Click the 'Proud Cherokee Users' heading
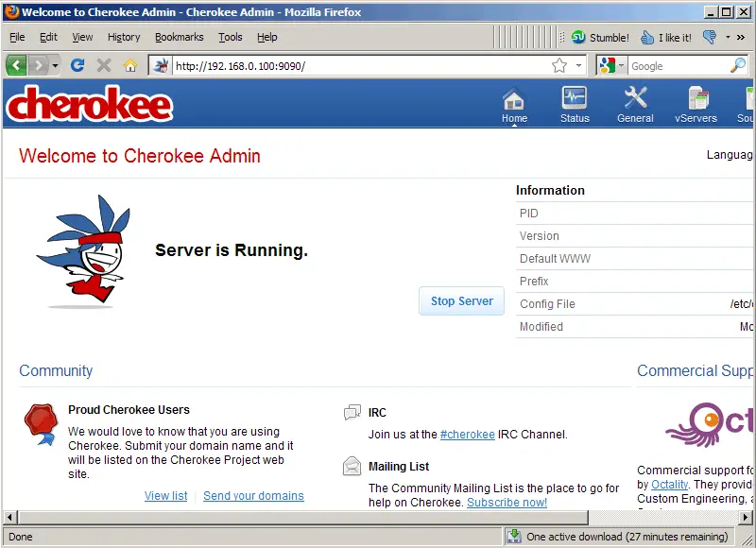 [x=129, y=410]
